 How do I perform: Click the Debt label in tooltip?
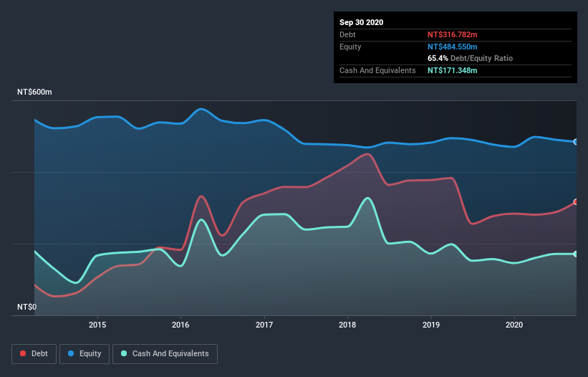click(x=347, y=34)
